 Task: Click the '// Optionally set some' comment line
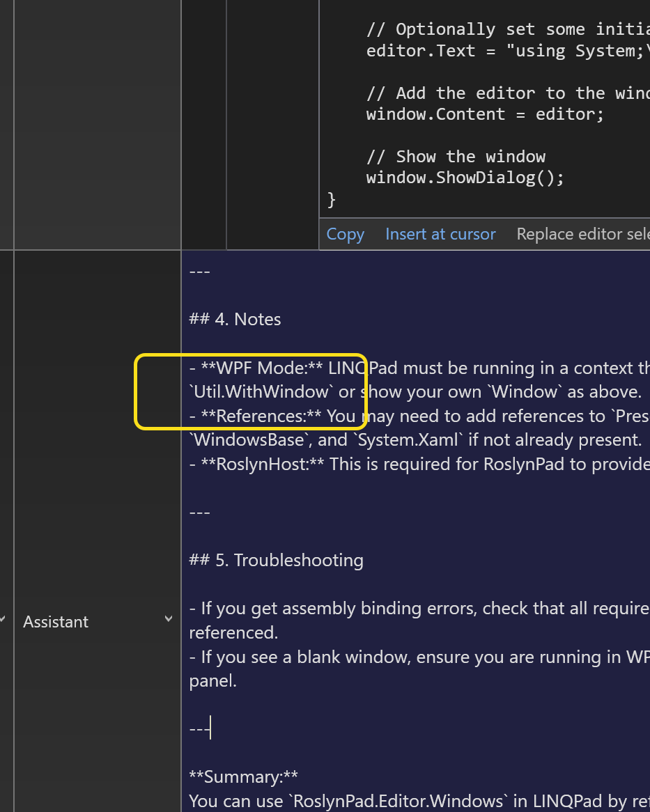508,29
